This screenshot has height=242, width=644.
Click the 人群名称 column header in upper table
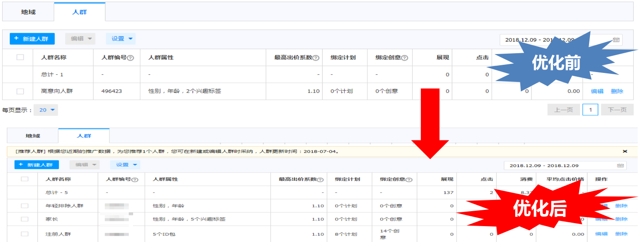tap(54, 57)
